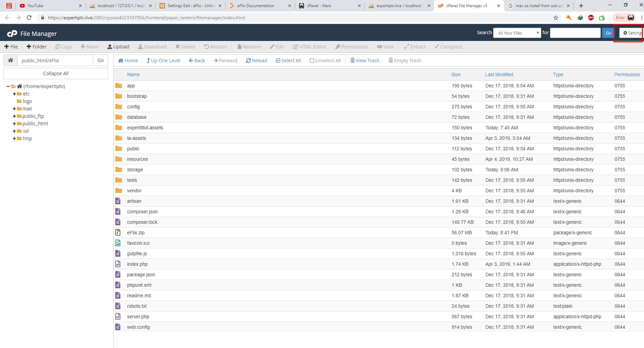Click Go next to the path field
Screen dimensions: 644x348
(x=100, y=60)
